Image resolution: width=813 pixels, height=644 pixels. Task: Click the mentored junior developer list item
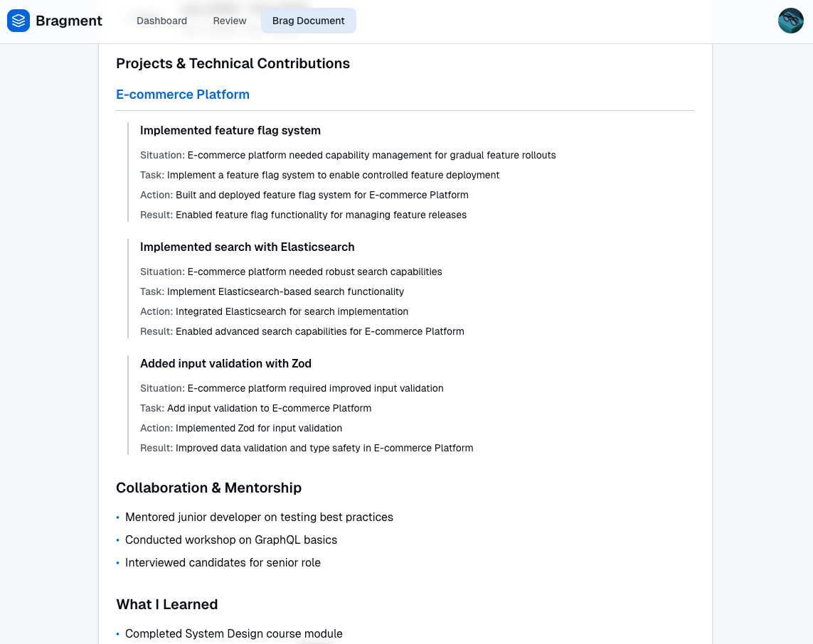pyautogui.click(x=259, y=517)
